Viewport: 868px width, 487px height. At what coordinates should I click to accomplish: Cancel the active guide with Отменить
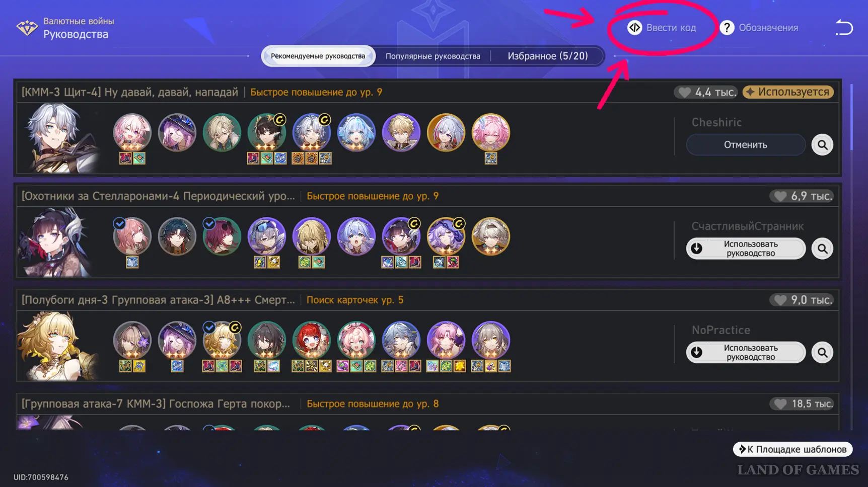[746, 145]
